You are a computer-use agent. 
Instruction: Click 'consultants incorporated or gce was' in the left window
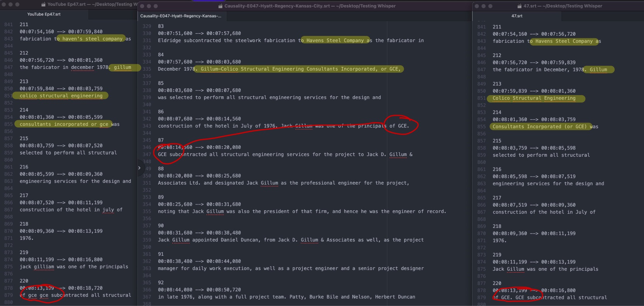click(70, 124)
